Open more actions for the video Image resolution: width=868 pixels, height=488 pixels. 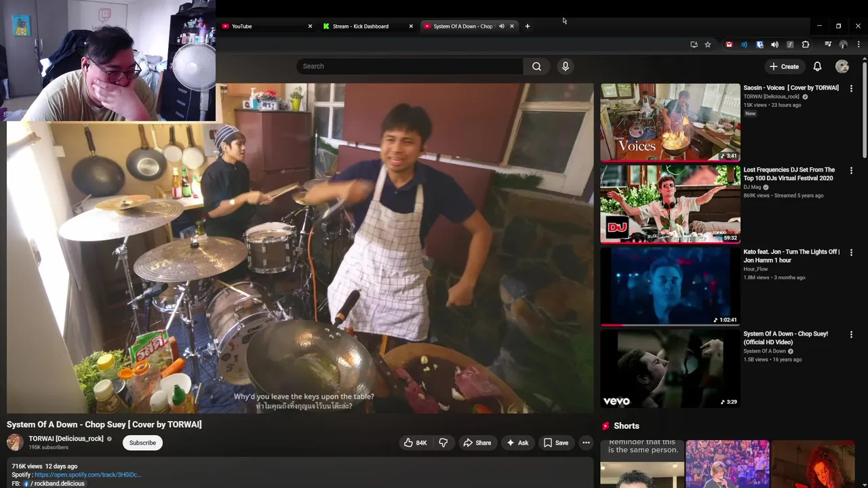pos(586,443)
